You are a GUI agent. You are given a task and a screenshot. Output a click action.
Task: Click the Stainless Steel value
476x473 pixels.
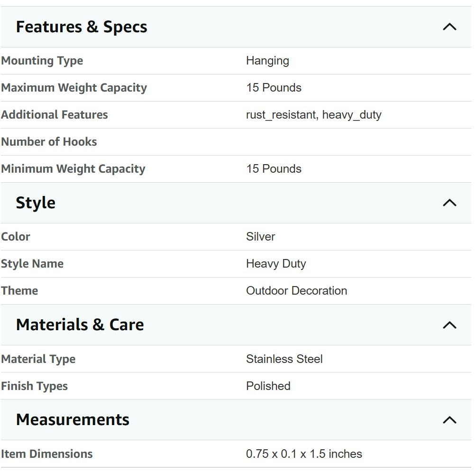284,359
